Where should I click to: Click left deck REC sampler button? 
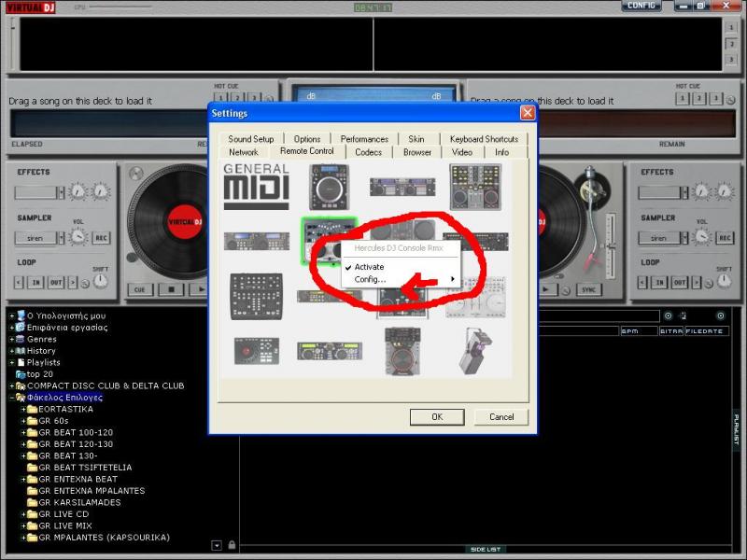[102, 238]
